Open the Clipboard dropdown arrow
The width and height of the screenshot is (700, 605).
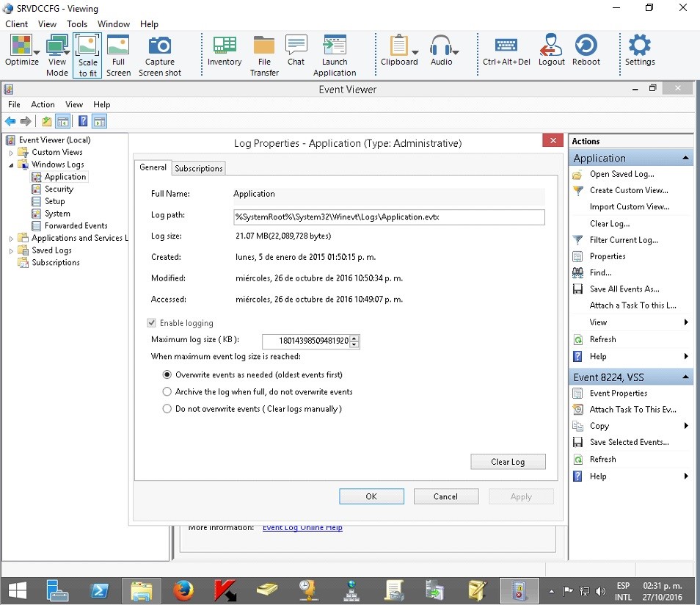point(415,52)
